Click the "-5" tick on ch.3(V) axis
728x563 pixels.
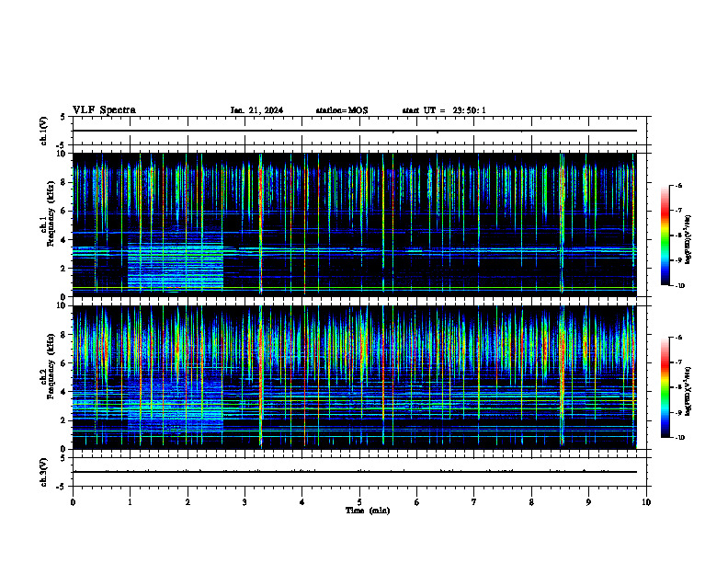click(63, 487)
